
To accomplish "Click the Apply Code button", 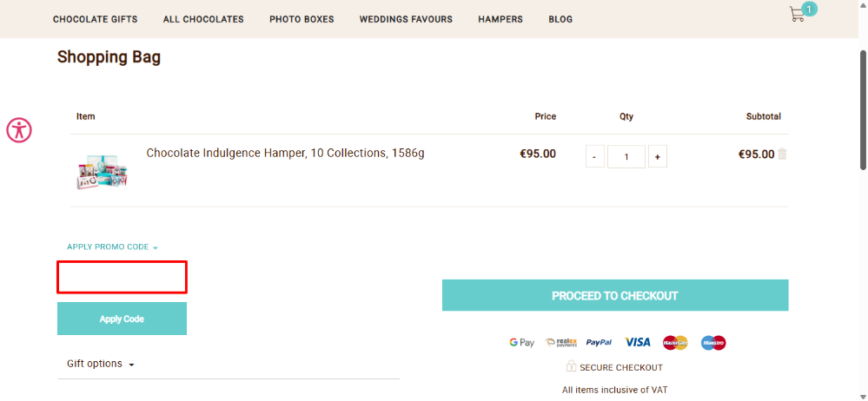I will [122, 319].
